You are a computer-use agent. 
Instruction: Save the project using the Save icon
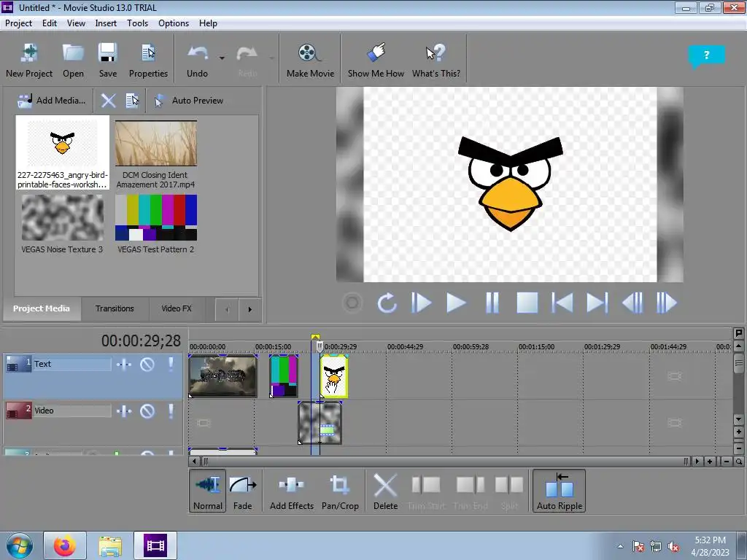tap(108, 60)
